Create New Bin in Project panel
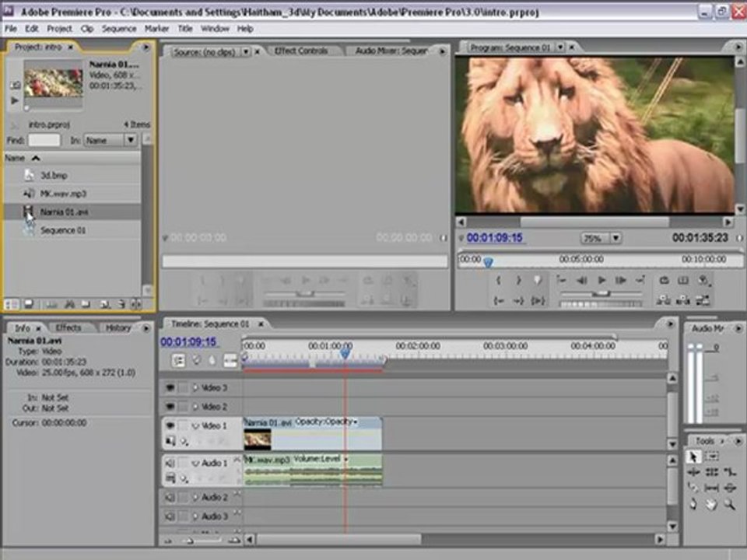The width and height of the screenshot is (747, 560). (86, 304)
